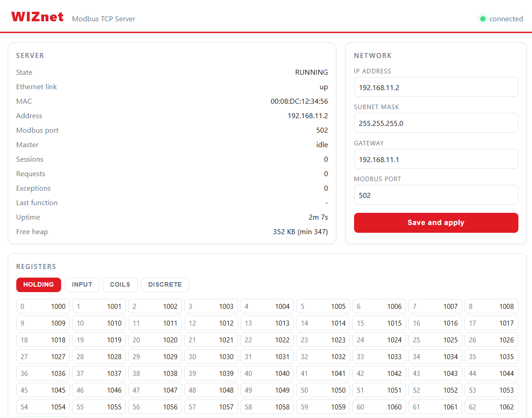Select holding register 30 value 1030
Image resolution: width=532 pixels, height=418 pixels.
tap(211, 356)
